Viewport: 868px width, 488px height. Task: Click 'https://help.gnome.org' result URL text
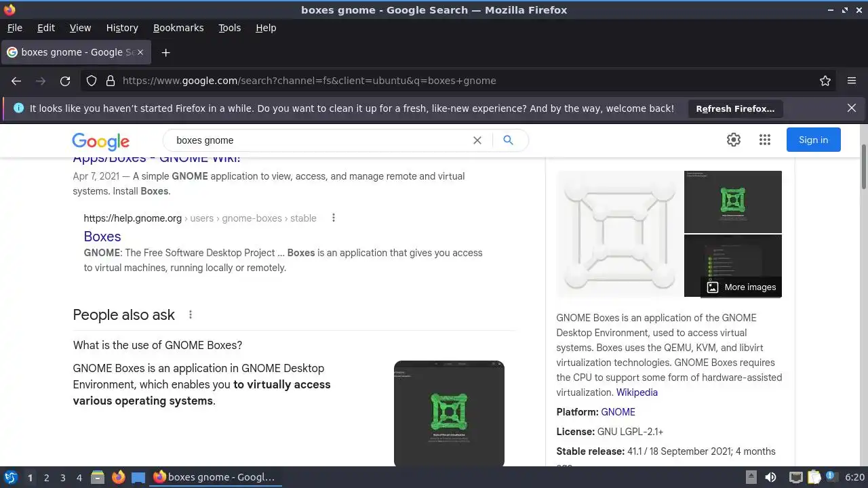click(133, 218)
